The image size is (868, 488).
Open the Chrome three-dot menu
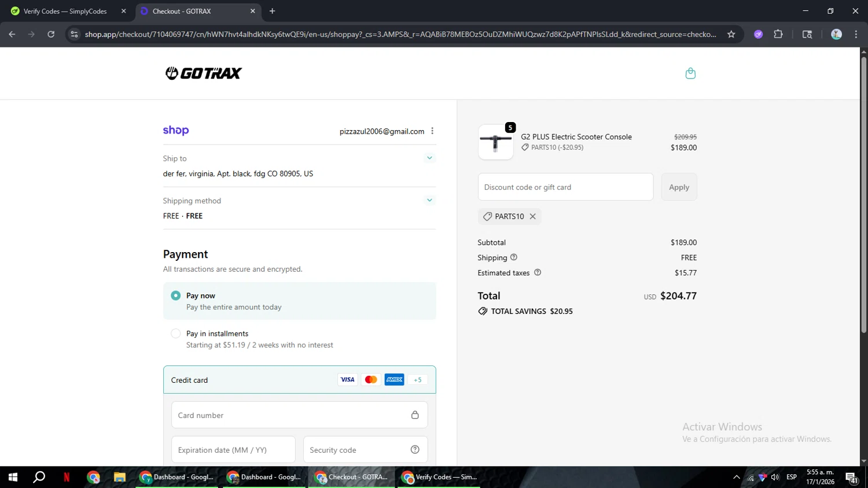[856, 34]
